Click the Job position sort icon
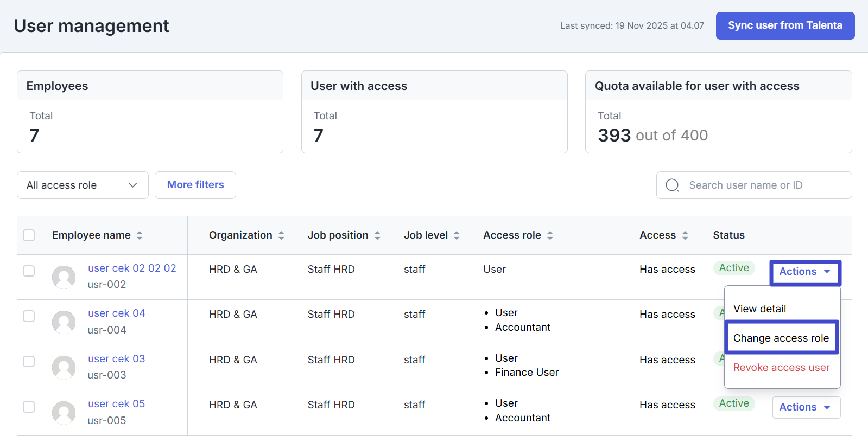This screenshot has height=436, width=868. pos(377,235)
